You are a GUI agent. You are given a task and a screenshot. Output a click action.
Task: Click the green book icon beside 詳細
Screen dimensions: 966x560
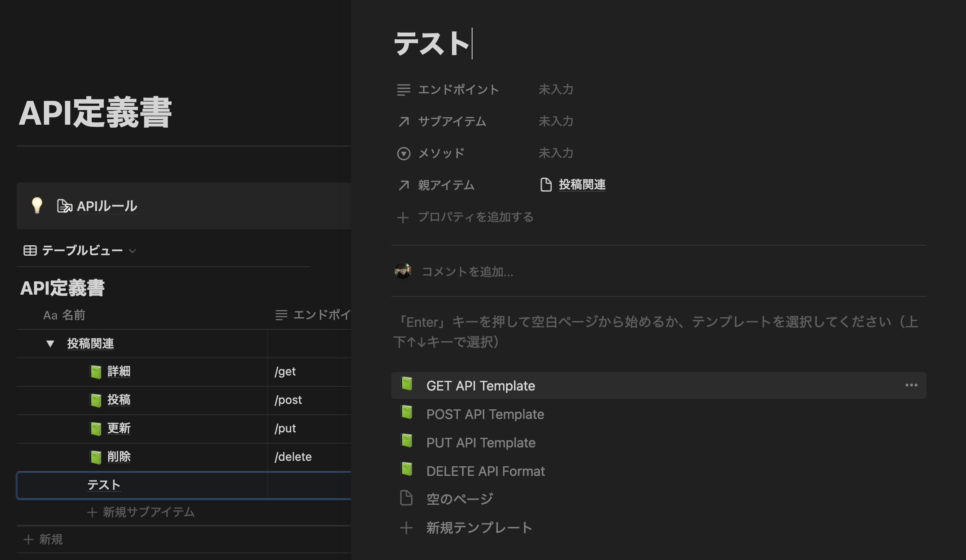(96, 371)
